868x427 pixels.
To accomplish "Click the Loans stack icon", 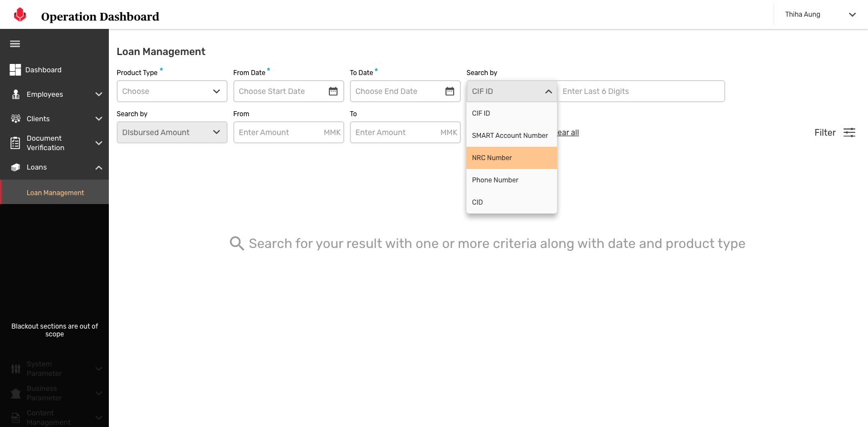I will click(x=16, y=167).
